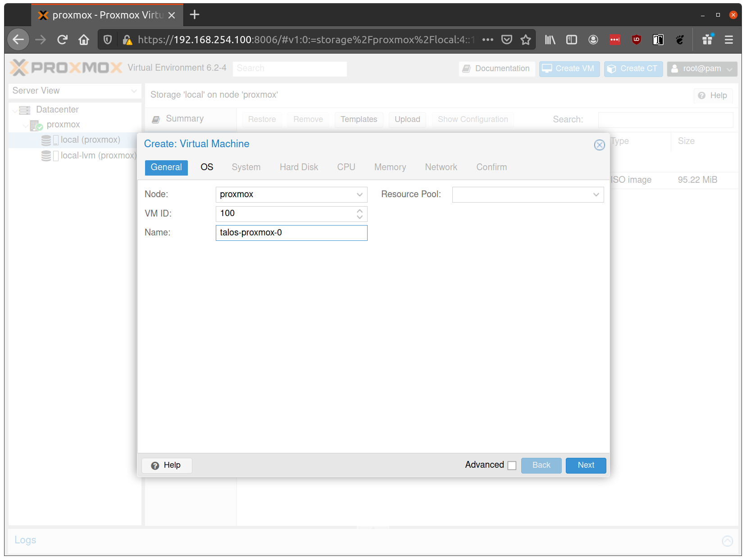Save page to Pocket
Viewport: 746px width, 560px height.
pyautogui.click(x=507, y=40)
